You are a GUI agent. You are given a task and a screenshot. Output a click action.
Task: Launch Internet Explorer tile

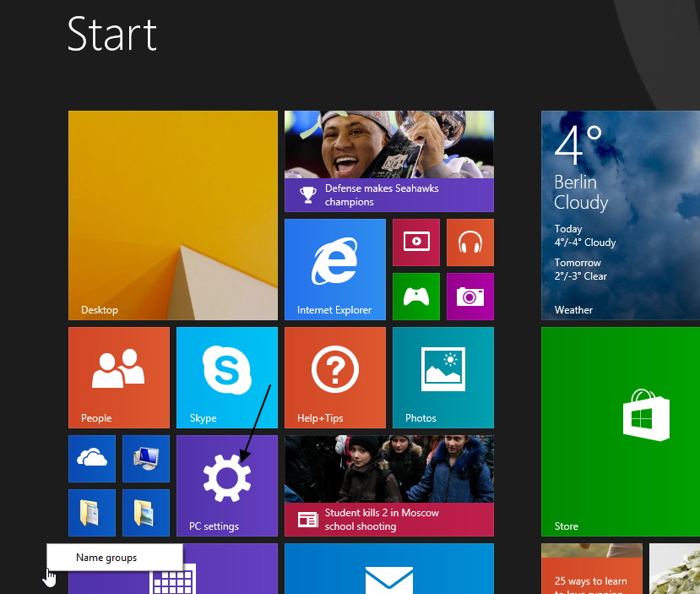point(335,270)
